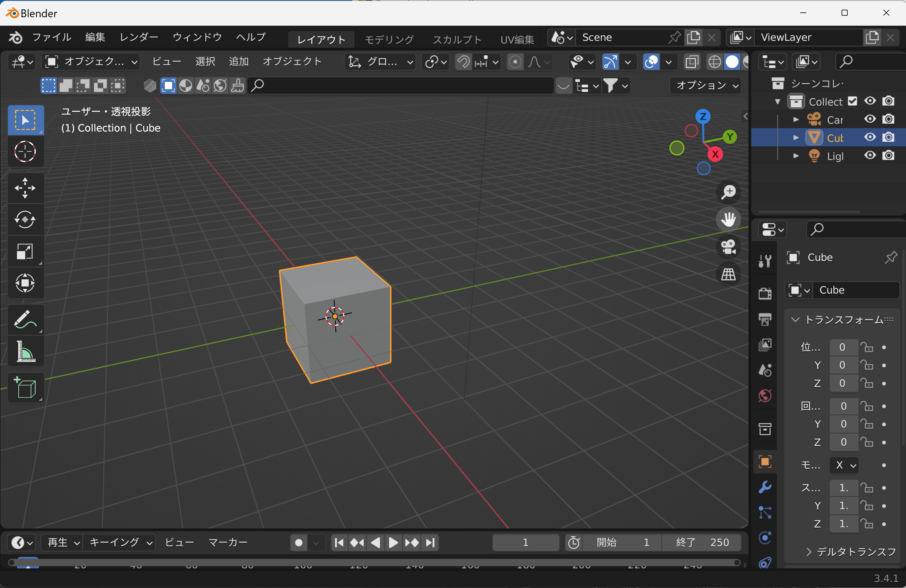906x588 pixels.
Task: Disable render for the Light object
Action: pos(888,156)
